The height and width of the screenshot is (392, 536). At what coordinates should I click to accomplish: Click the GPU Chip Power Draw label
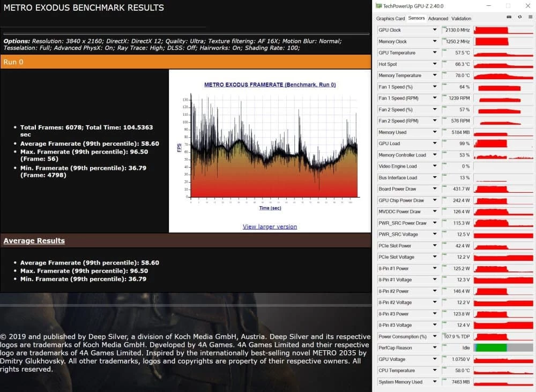(x=401, y=200)
